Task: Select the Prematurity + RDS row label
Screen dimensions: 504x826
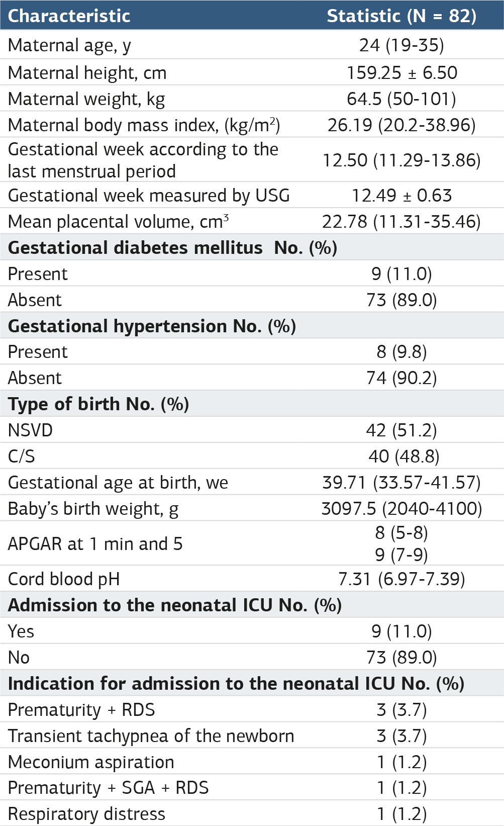Action: pyautogui.click(x=81, y=710)
